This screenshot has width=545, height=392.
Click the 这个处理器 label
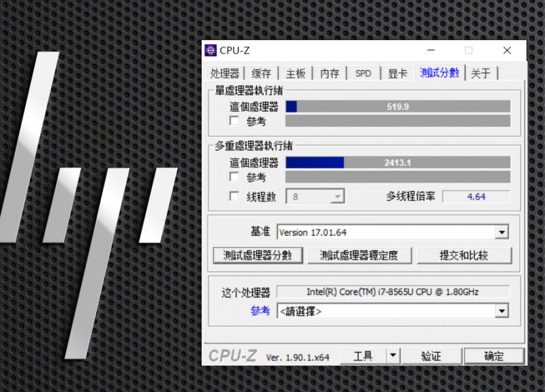point(246,293)
